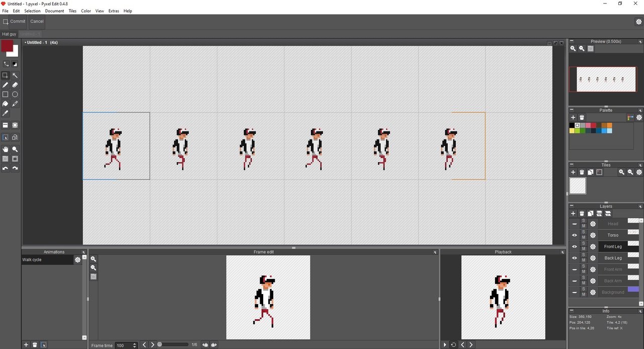The width and height of the screenshot is (644, 349).
Task: Open the Document menu
Action: [54, 11]
